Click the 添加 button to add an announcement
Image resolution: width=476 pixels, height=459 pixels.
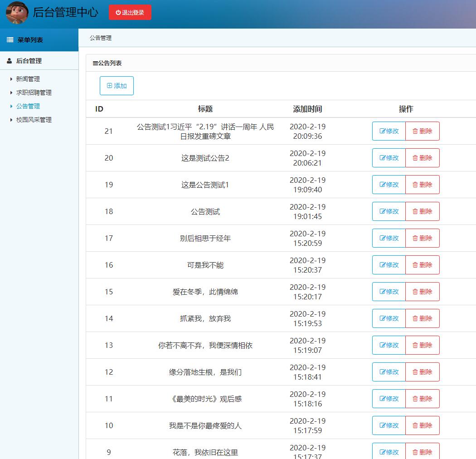pyautogui.click(x=117, y=85)
